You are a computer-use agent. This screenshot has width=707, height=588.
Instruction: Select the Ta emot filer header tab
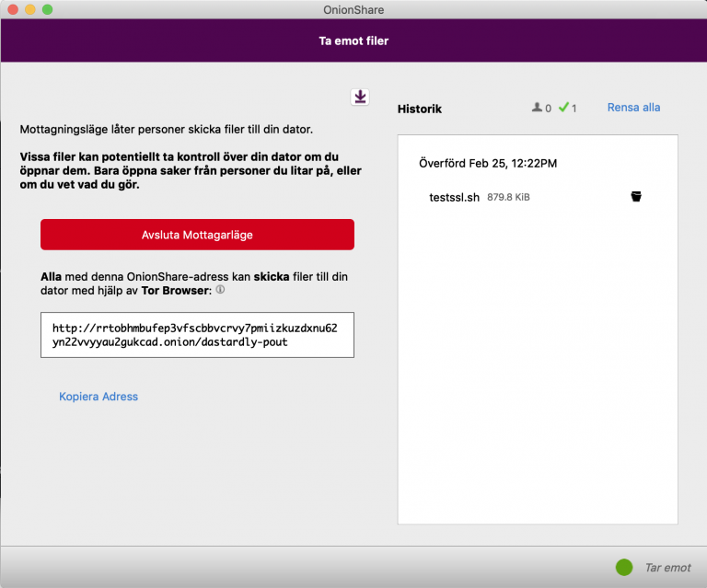click(353, 41)
